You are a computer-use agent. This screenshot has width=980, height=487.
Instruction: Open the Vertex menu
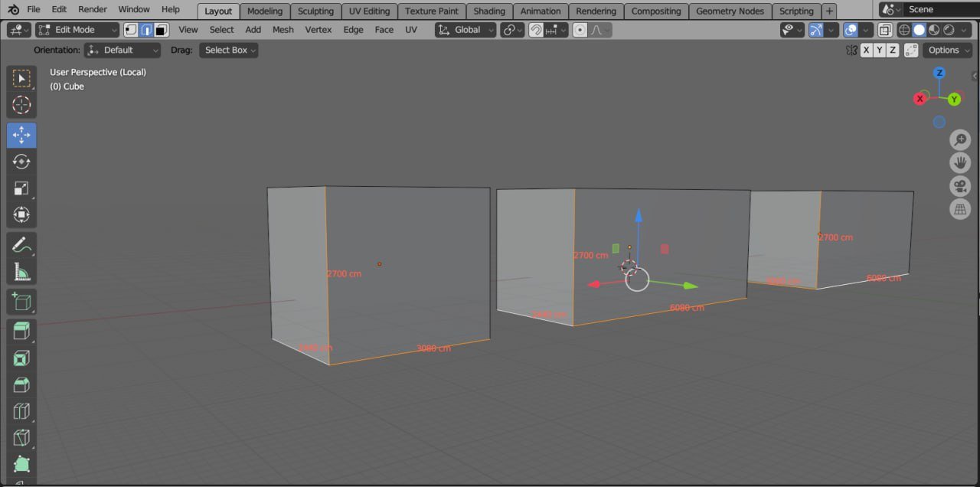pyautogui.click(x=318, y=30)
